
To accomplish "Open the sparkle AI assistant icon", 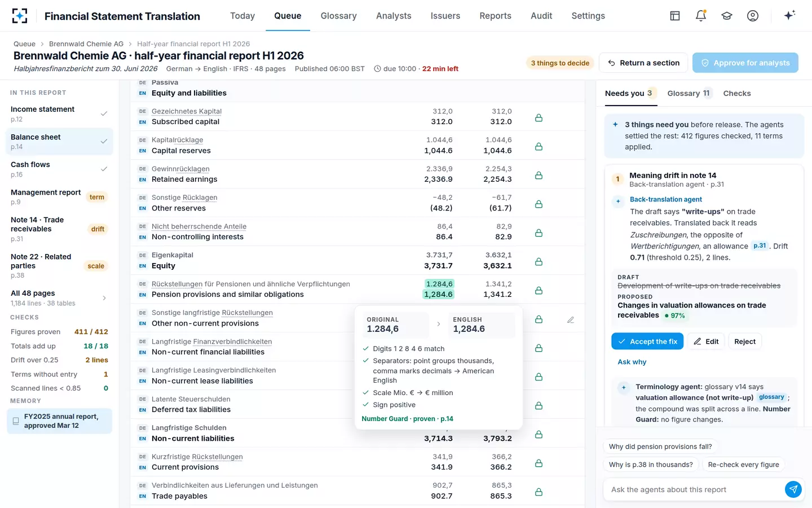I will click(789, 15).
